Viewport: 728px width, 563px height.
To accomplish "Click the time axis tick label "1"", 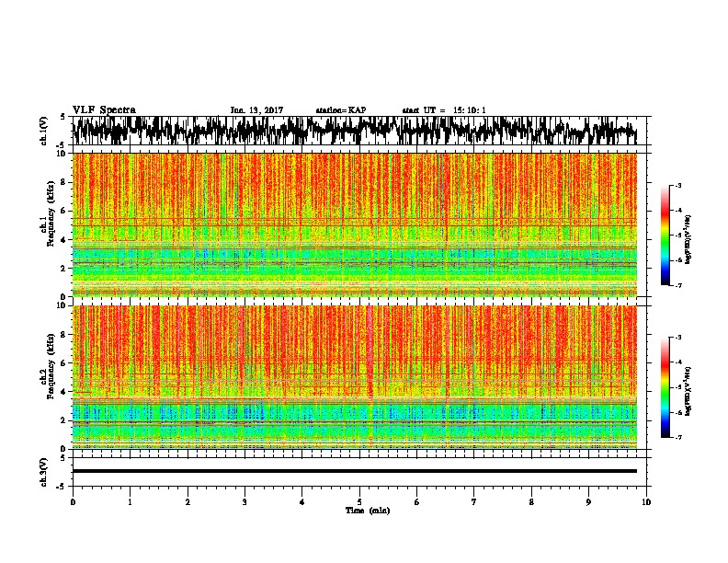I will point(130,502).
